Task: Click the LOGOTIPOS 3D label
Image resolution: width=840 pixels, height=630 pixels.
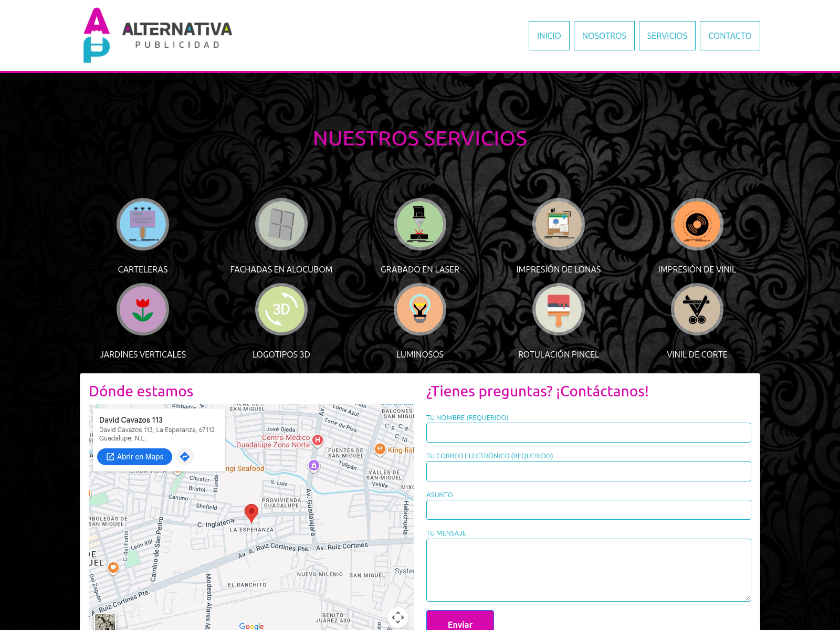Action: pyautogui.click(x=281, y=354)
